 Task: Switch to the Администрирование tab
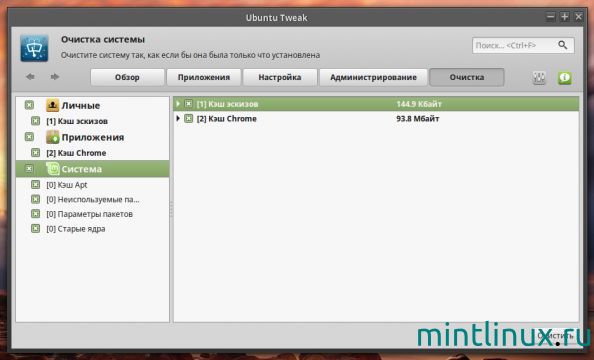(x=373, y=77)
